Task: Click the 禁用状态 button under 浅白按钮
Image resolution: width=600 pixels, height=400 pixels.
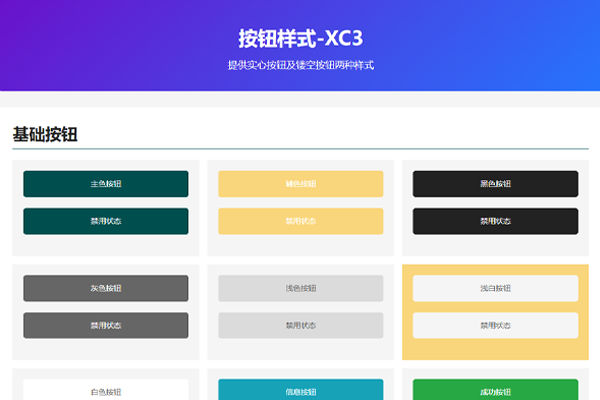Action: click(495, 325)
